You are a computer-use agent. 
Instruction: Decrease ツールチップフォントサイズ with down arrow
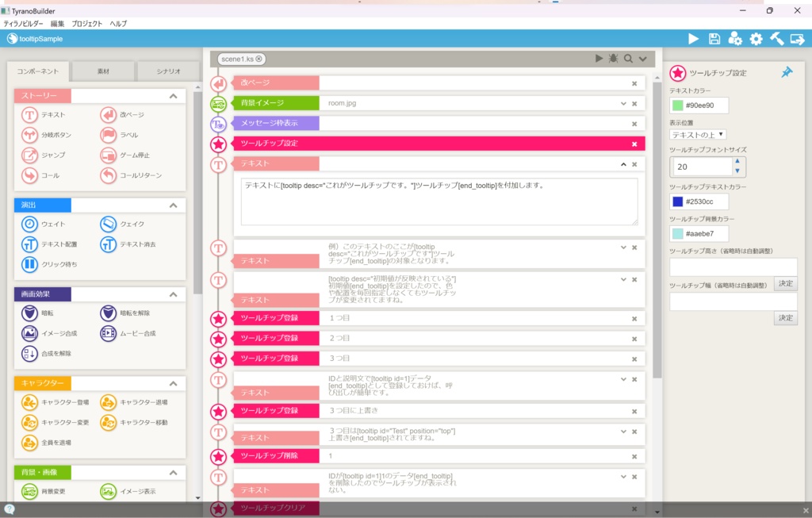click(x=737, y=171)
